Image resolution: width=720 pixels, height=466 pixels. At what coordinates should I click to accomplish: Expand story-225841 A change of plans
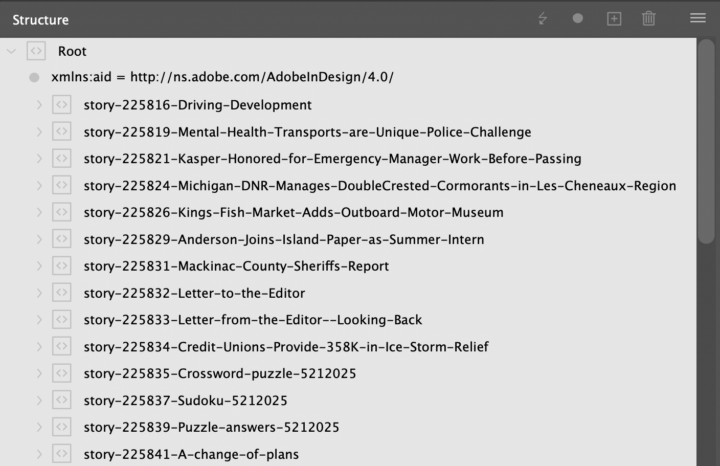pyautogui.click(x=39, y=455)
